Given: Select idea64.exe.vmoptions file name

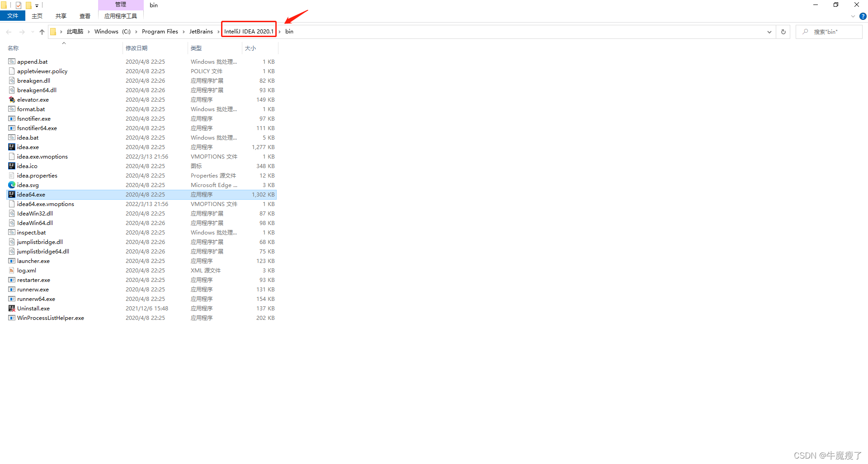Looking at the screenshot, I should (46, 204).
